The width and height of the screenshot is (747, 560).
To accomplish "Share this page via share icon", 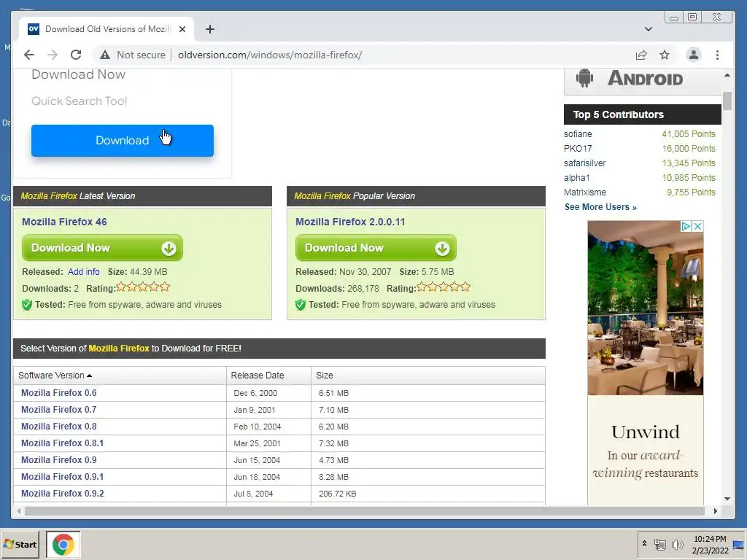I will coord(641,55).
